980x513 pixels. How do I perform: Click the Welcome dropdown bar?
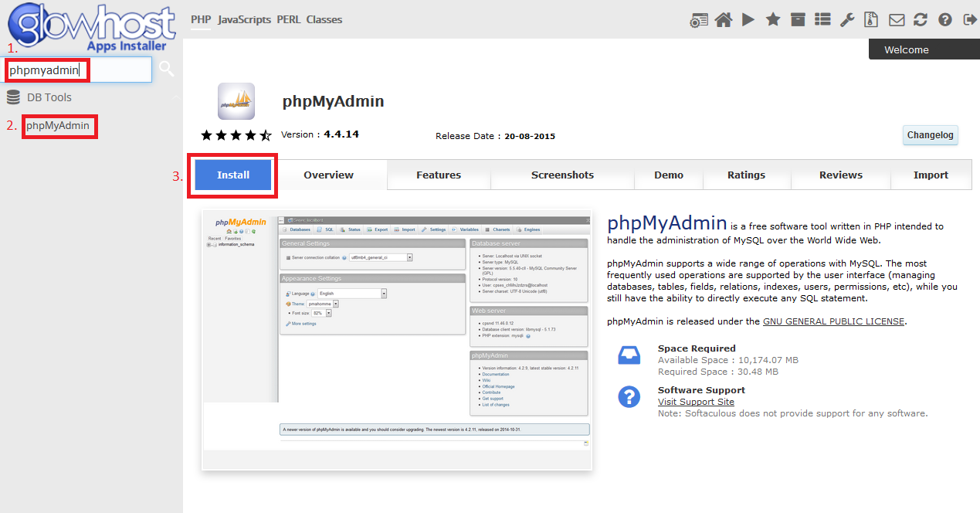(924, 49)
